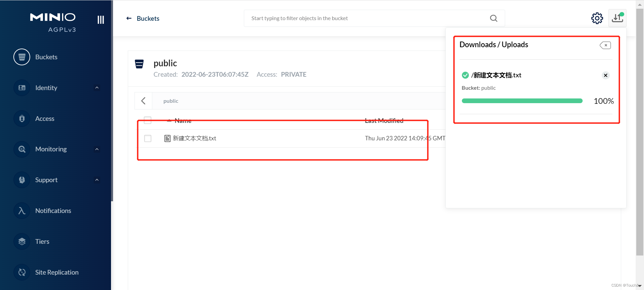Expand the Monitoring menu chevron
The height and width of the screenshot is (290, 644).
click(x=97, y=149)
